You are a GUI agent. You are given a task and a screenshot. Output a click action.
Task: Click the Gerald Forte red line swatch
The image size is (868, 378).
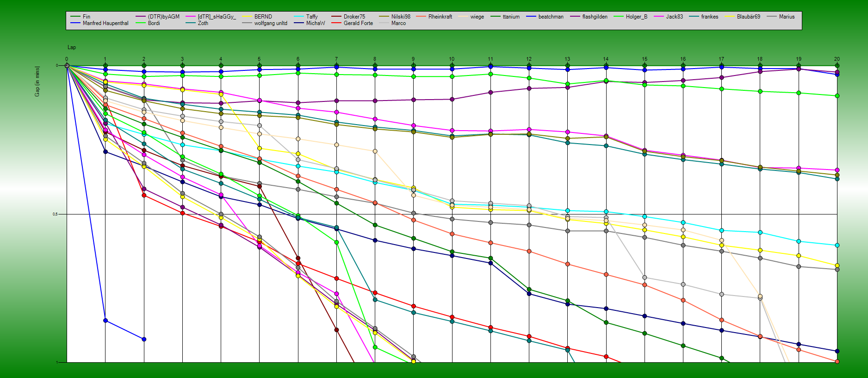(336, 23)
